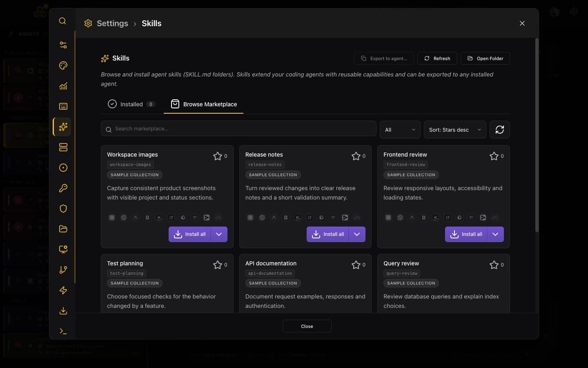
Task: Open the sliders icon general settings section
Action: point(63,45)
